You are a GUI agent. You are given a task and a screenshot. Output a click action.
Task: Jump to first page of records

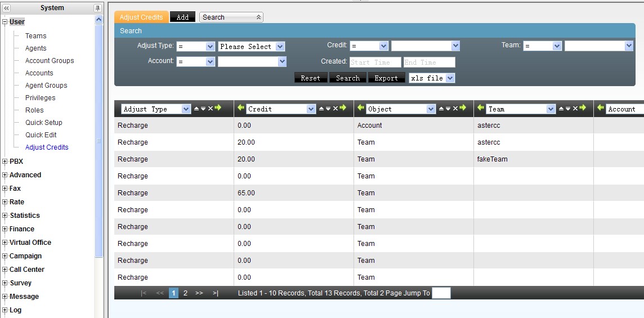pyautogui.click(x=144, y=293)
